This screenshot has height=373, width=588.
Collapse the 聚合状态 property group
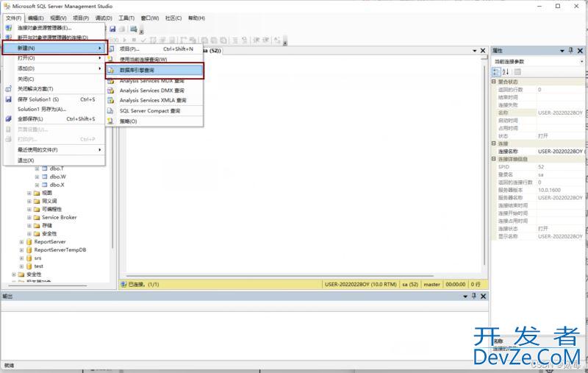(494, 82)
